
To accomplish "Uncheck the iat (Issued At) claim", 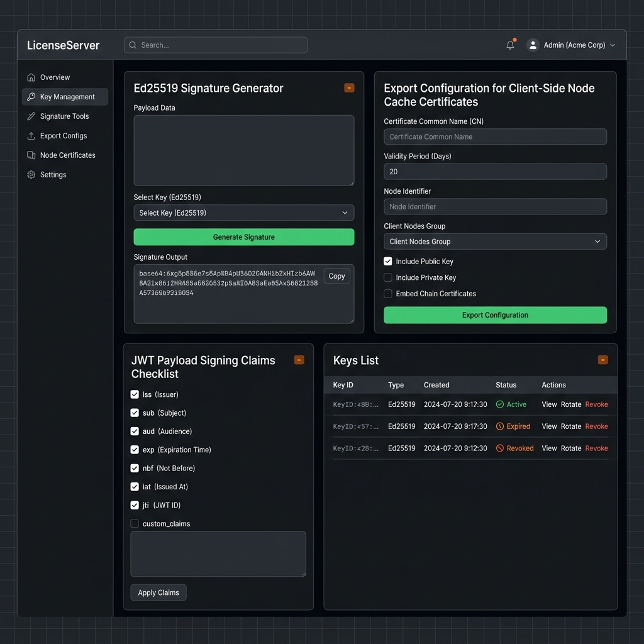I will click(135, 487).
